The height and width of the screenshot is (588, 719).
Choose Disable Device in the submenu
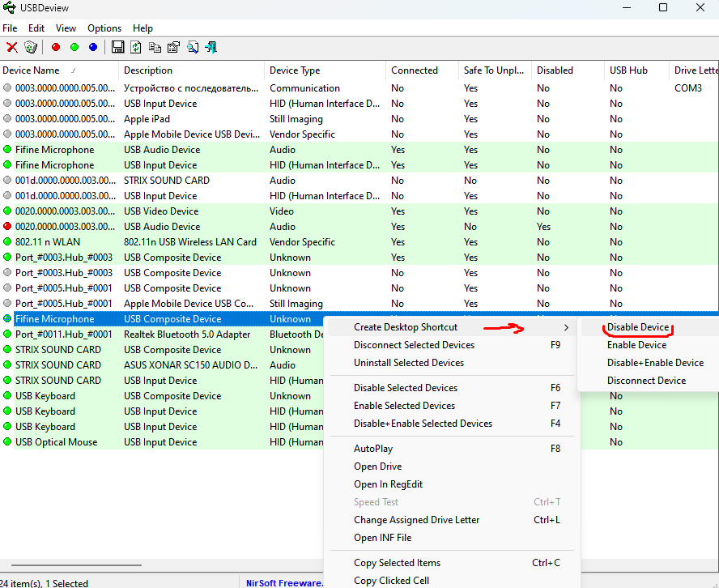tap(638, 327)
